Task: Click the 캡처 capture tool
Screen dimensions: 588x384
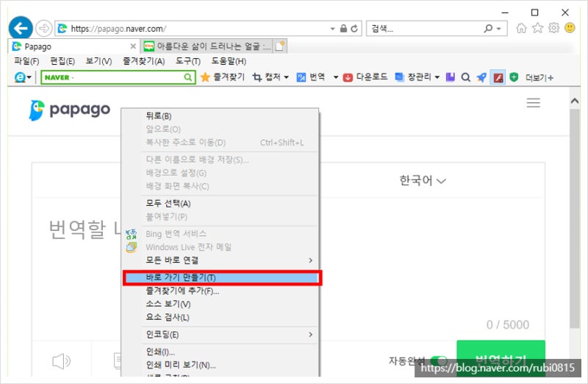Action: tap(267, 77)
